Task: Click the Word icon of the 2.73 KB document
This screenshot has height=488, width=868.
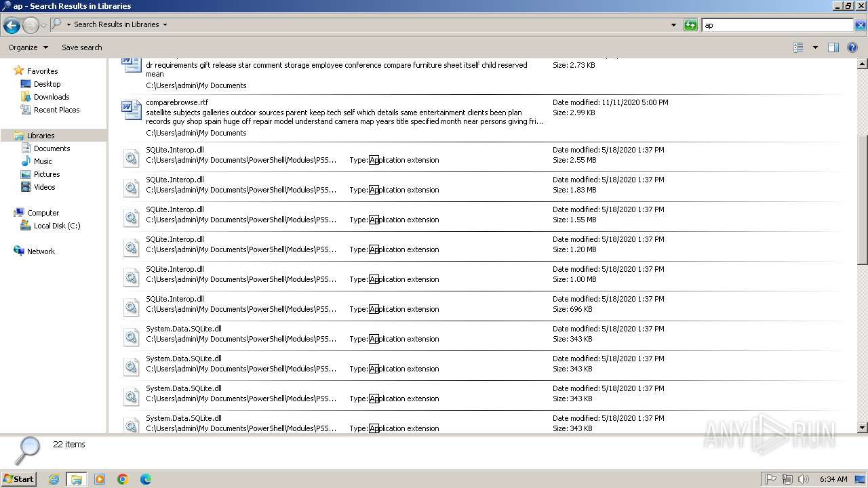Action: tap(131, 66)
